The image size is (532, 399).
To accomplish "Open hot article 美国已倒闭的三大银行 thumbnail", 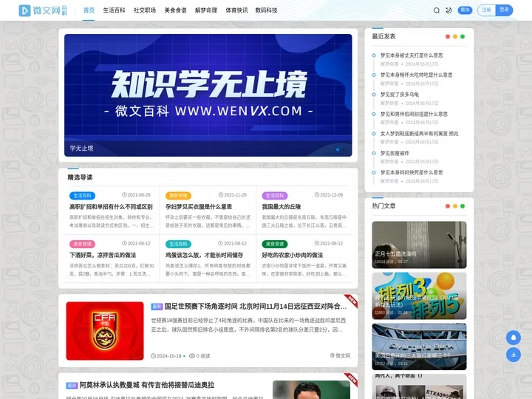I will tap(419, 347).
